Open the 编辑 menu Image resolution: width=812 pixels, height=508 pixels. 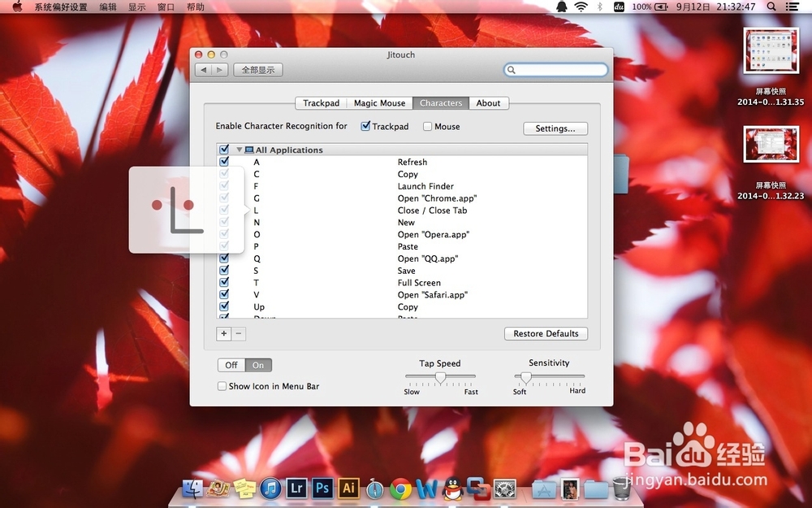(108, 7)
